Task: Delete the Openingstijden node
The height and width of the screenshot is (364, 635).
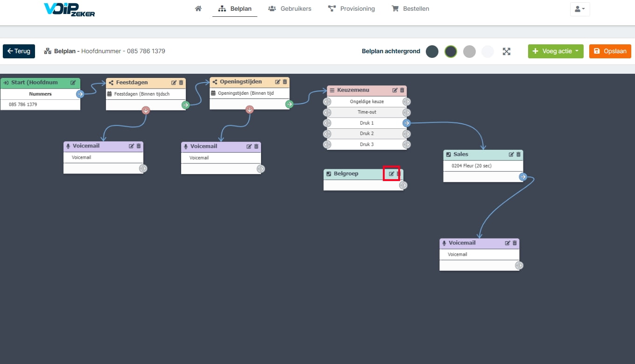Action: [x=285, y=82]
